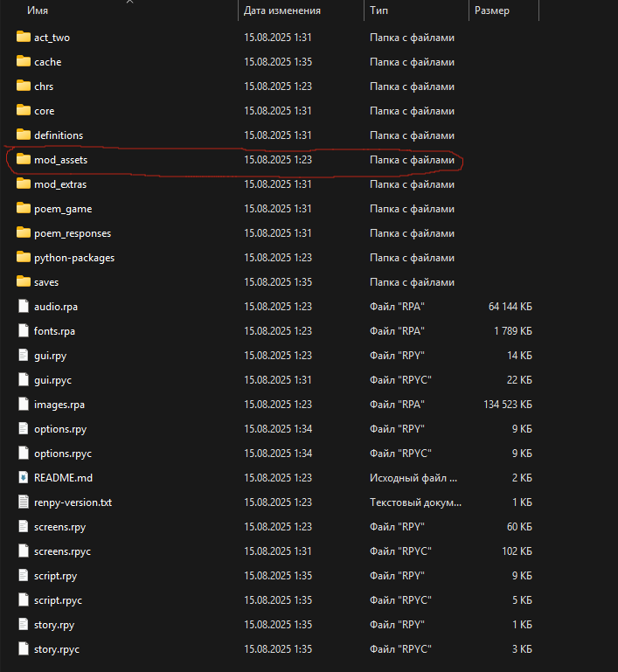
Task: Select the images.rpa file icon
Action: pos(24,404)
